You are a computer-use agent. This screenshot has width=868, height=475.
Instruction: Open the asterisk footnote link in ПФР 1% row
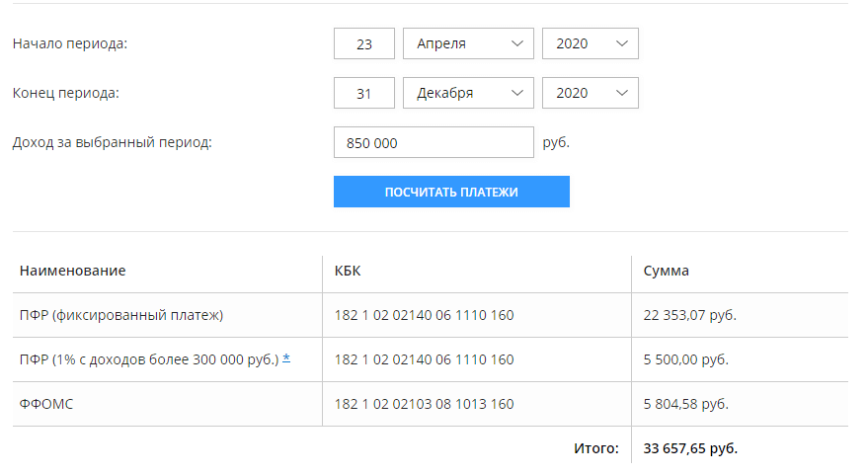[286, 358]
